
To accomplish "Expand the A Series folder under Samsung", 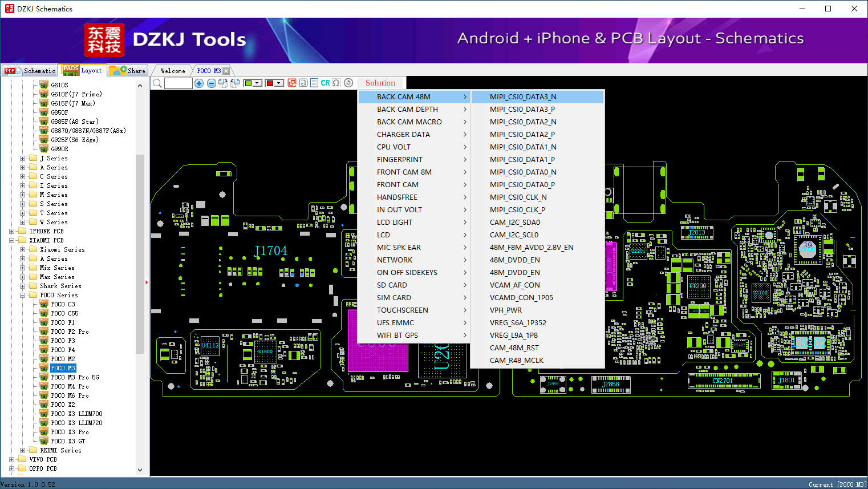I will [x=22, y=168].
